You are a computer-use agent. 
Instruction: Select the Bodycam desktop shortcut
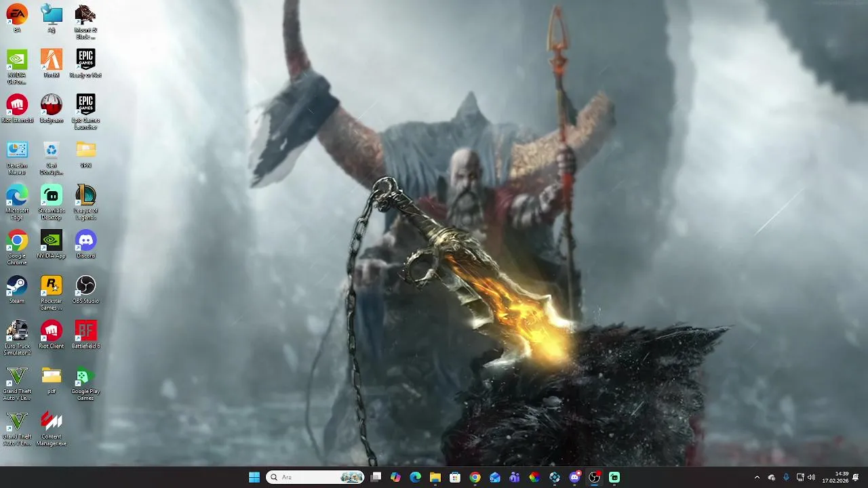pos(52,108)
